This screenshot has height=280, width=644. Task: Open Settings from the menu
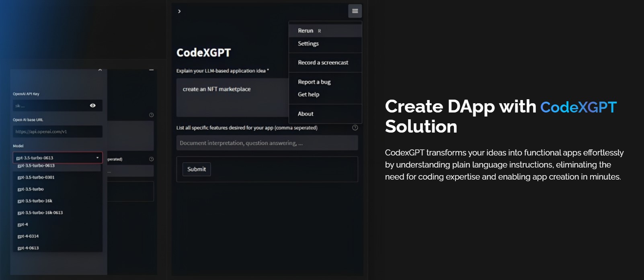(308, 43)
